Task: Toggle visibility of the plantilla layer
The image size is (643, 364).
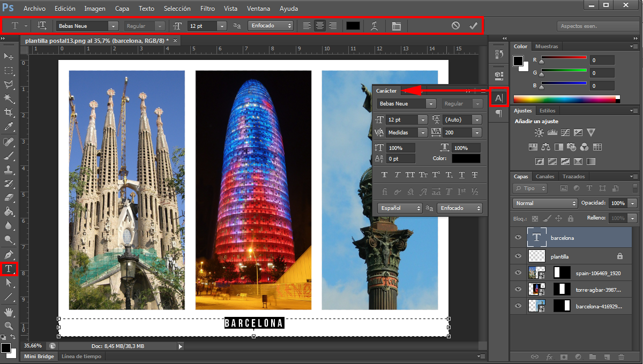Action: click(x=518, y=256)
